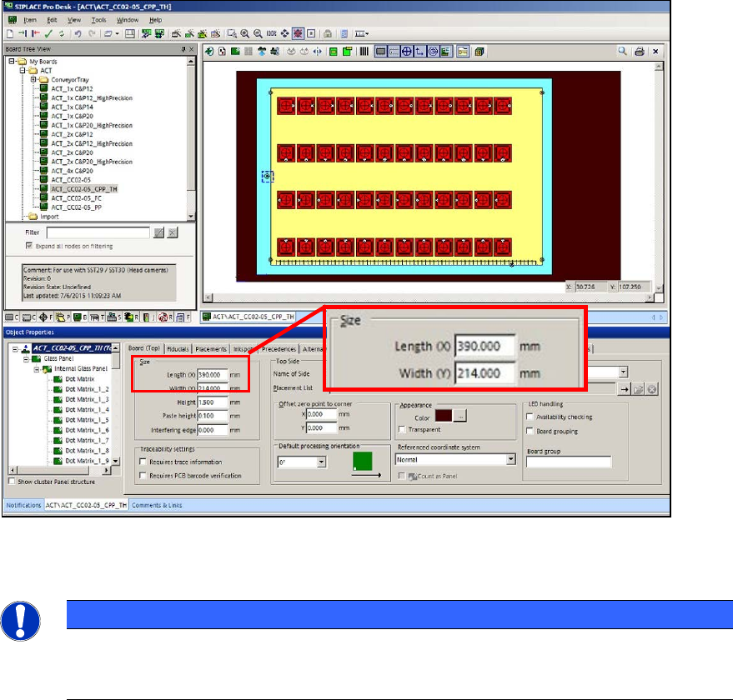
Task: Click the 100% zoom icon
Action: tap(272, 33)
